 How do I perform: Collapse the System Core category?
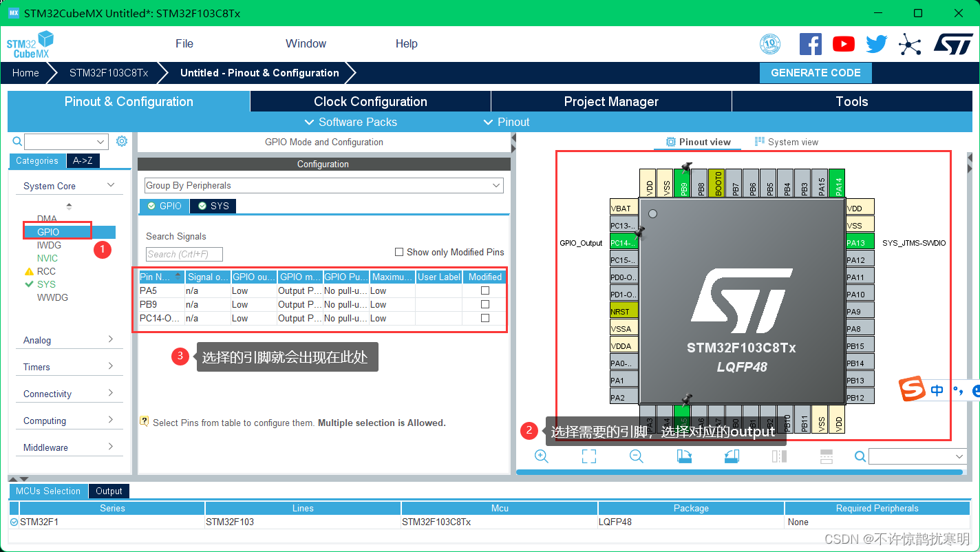(111, 185)
